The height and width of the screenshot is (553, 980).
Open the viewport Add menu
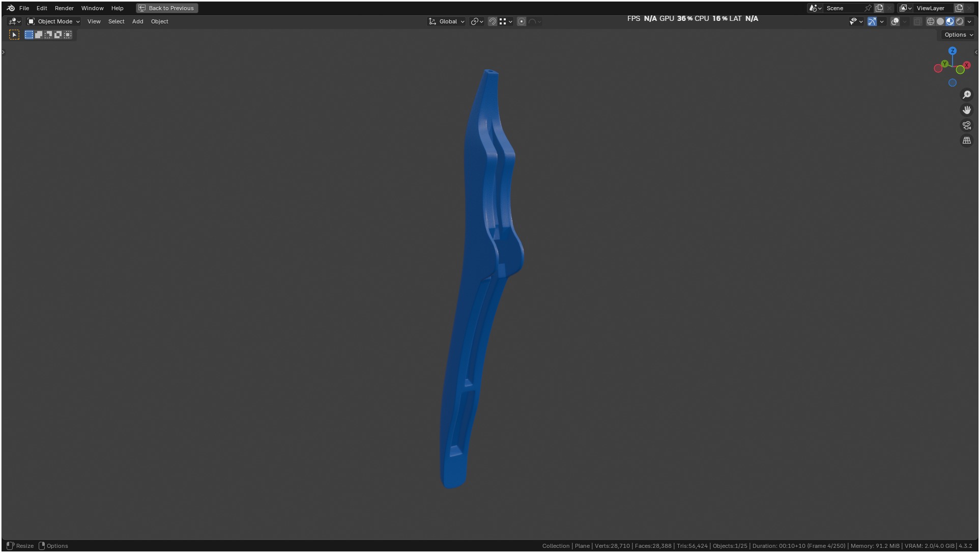click(137, 21)
